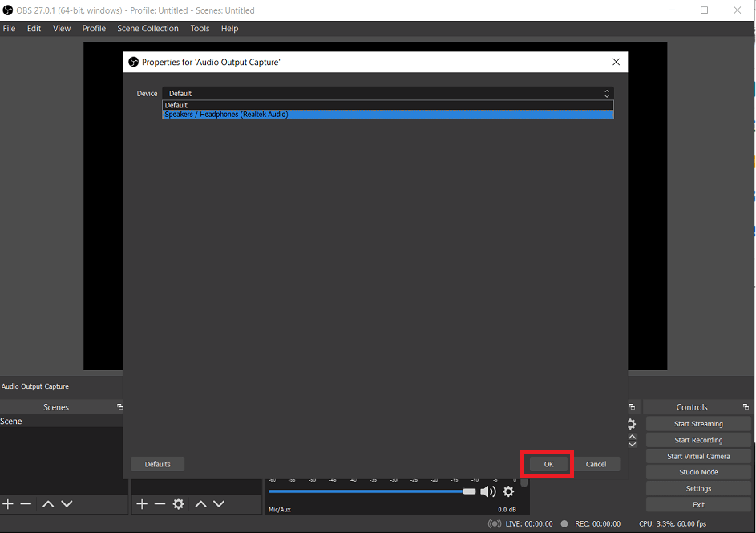
Task: Click Start Recording
Action: (698, 440)
